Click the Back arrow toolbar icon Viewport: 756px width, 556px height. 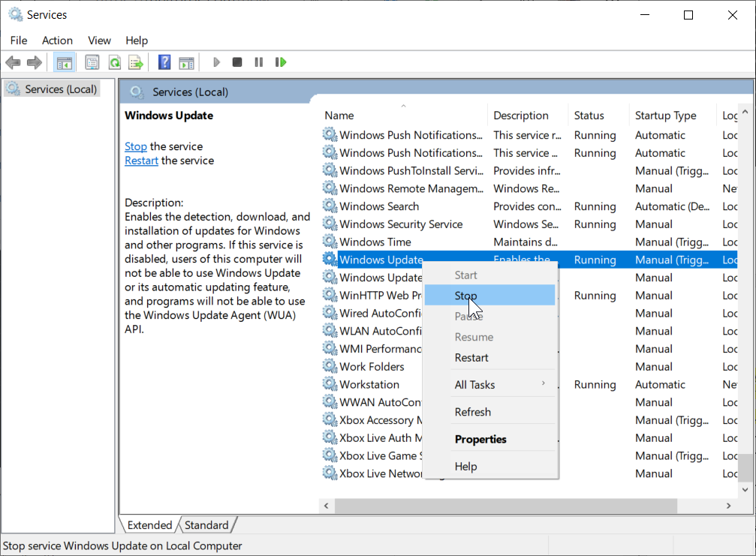[13, 62]
